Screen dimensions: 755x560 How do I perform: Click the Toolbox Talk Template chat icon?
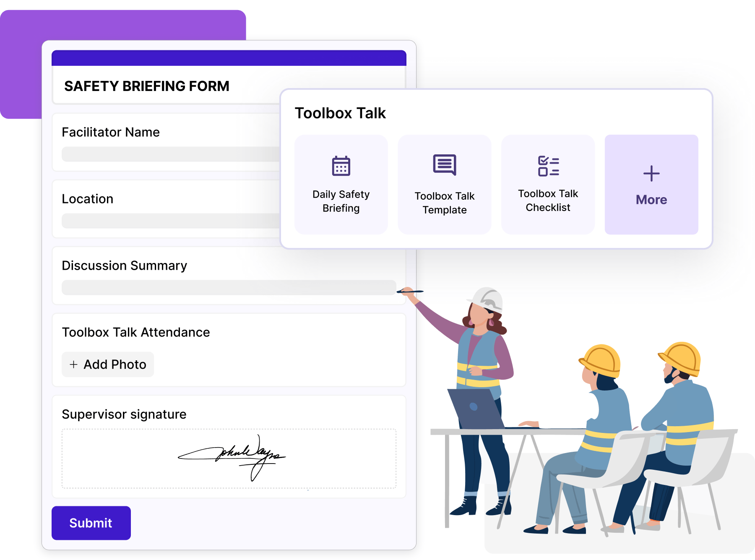444,164
